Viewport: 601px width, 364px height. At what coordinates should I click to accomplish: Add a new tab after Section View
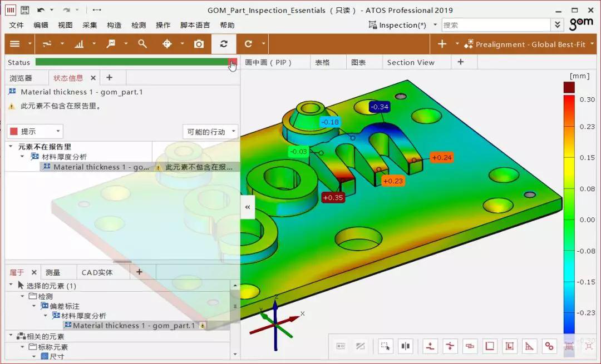pyautogui.click(x=461, y=62)
